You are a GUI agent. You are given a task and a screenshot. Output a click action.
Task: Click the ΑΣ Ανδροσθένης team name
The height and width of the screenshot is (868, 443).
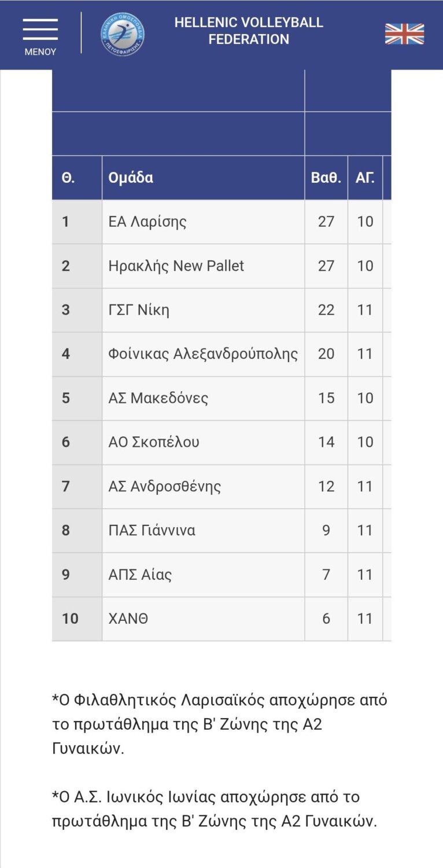[165, 486]
